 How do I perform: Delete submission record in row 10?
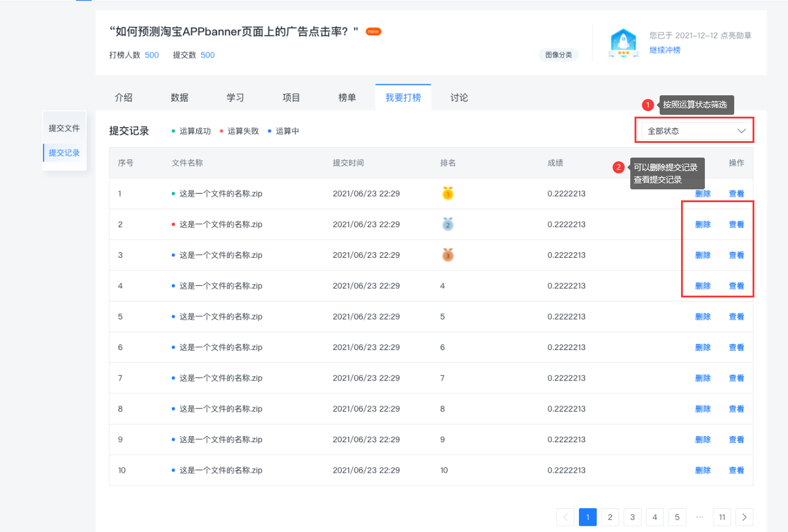tap(703, 470)
